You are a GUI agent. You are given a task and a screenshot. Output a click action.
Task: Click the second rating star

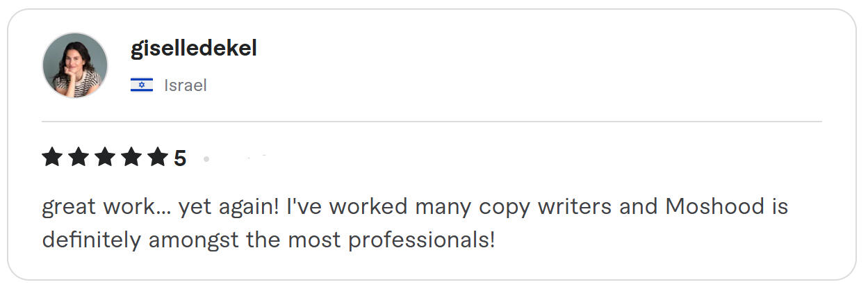tap(79, 158)
